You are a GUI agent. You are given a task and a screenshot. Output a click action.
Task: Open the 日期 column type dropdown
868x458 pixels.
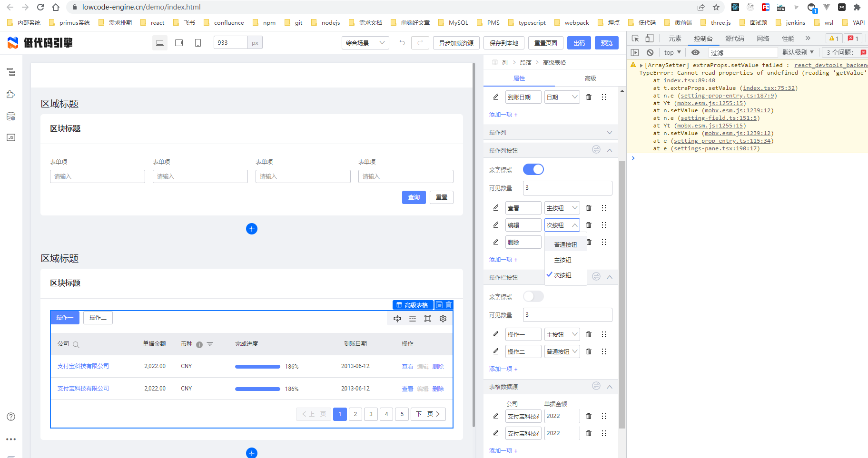pyautogui.click(x=562, y=97)
